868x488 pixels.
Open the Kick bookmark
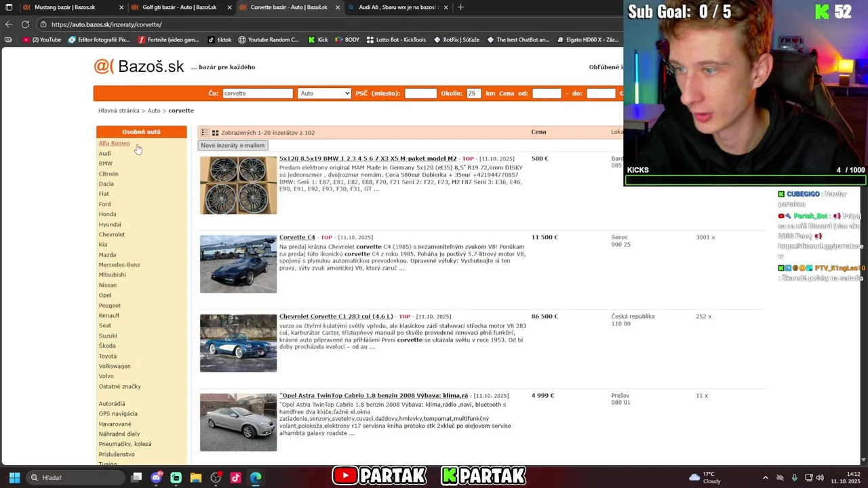pyautogui.click(x=318, y=40)
